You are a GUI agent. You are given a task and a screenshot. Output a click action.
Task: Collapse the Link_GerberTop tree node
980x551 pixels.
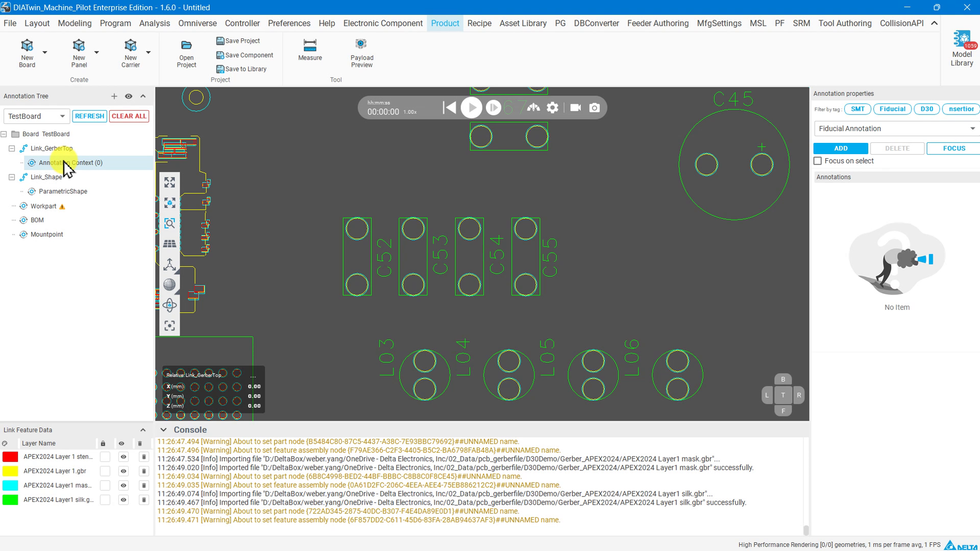tap(12, 148)
